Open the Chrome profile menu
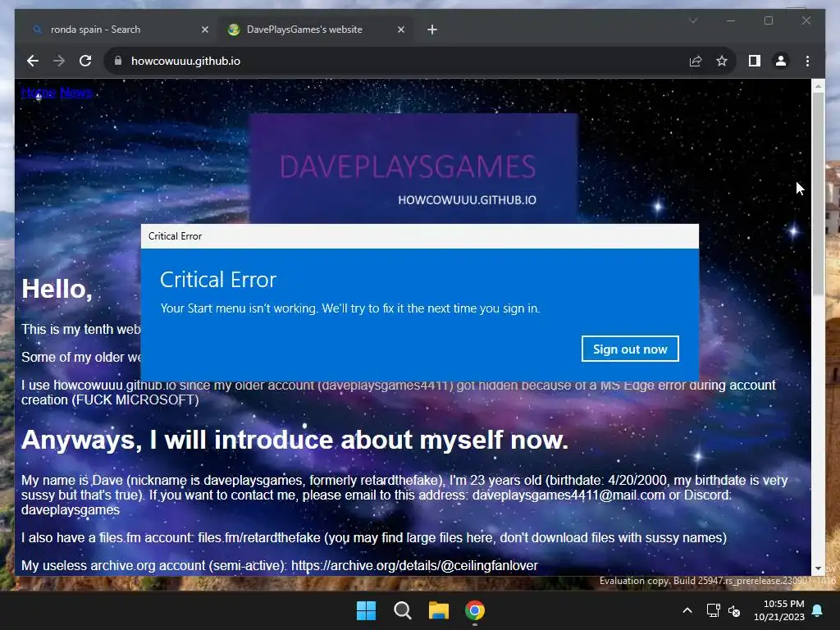The width and height of the screenshot is (840, 630). pyautogui.click(x=781, y=61)
